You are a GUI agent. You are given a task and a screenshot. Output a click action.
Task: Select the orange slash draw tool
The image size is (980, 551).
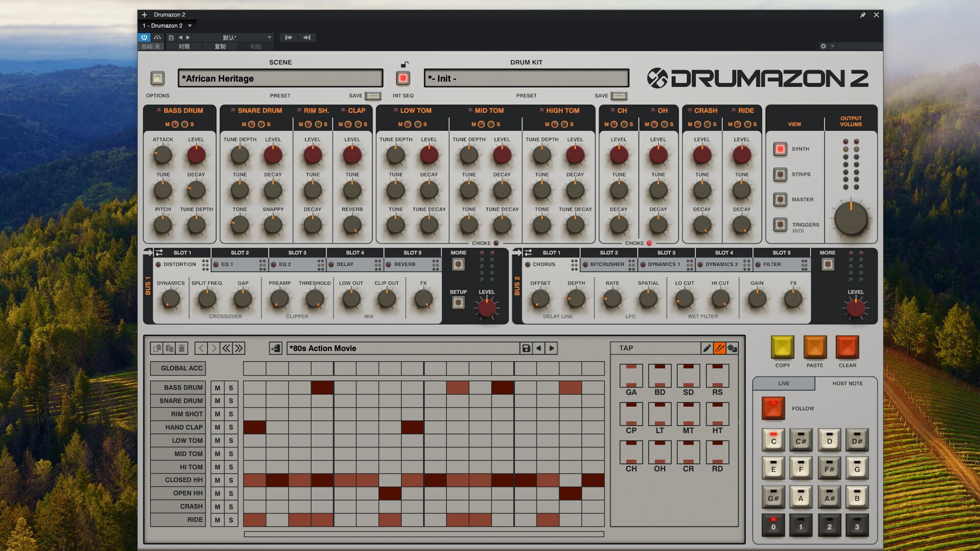point(720,348)
